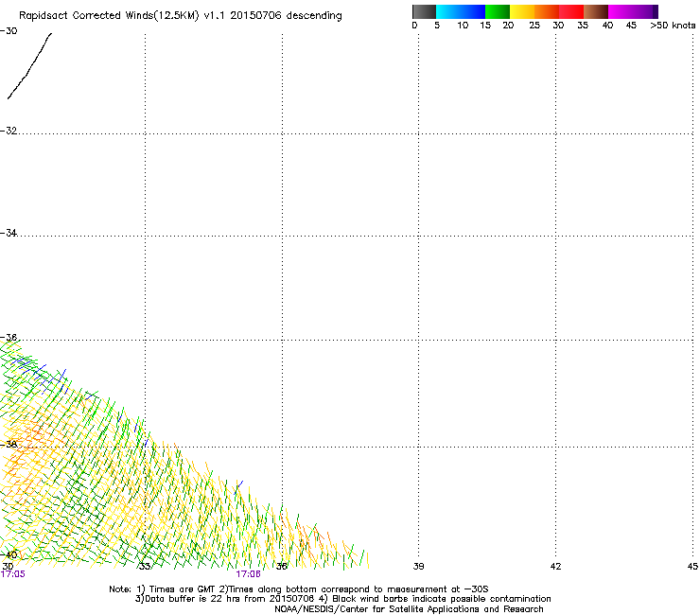Click the '42' longitude axis label
The height and width of the screenshot is (615, 700).
point(555,567)
